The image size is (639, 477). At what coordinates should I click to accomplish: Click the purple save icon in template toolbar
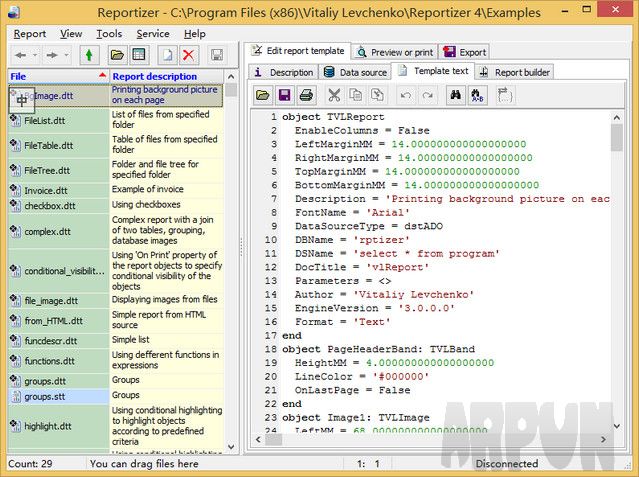(x=284, y=95)
